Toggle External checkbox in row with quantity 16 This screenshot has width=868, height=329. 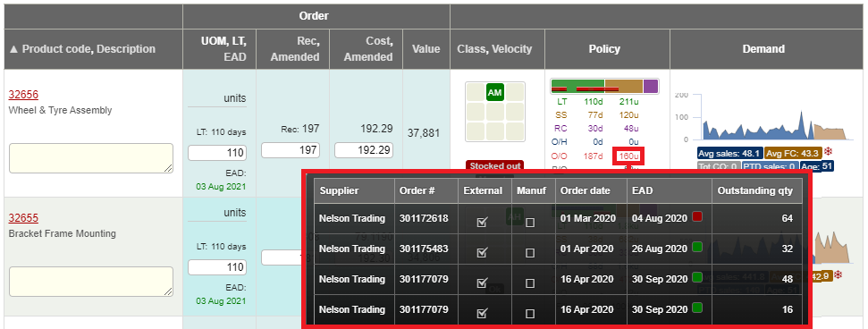[x=482, y=314]
